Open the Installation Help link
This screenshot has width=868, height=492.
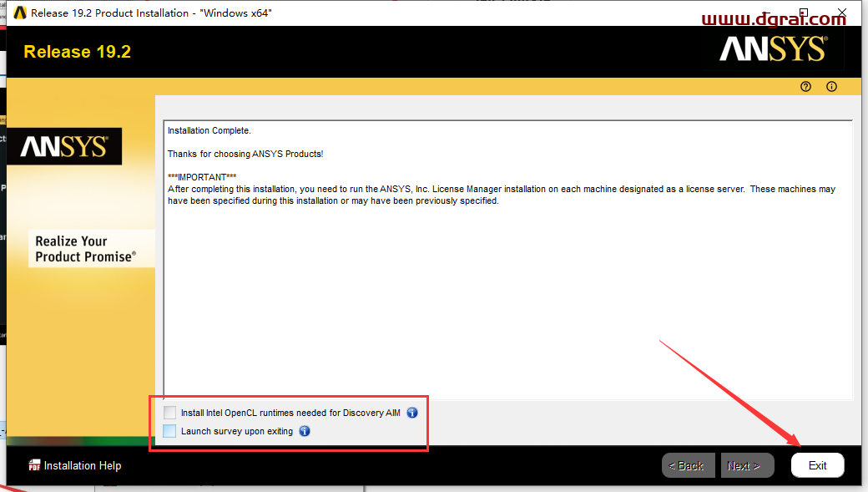click(x=83, y=465)
